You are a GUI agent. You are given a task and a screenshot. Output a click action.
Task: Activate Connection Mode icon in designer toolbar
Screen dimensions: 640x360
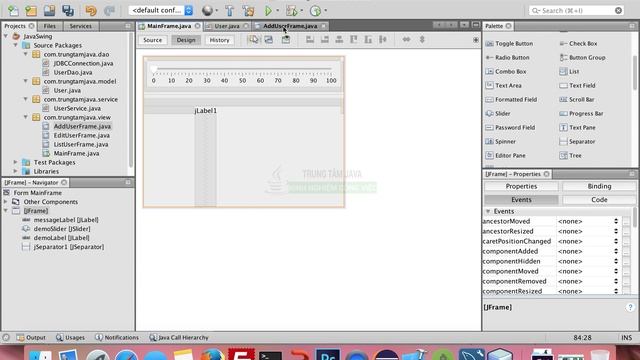tap(269, 40)
